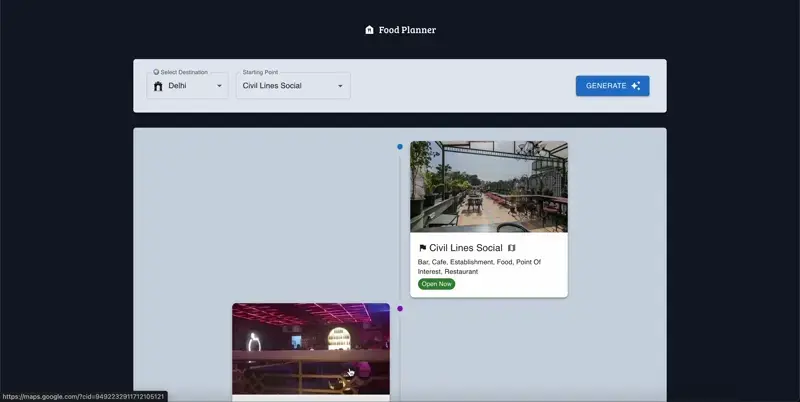Click the Civil Lines Social card title
The width and height of the screenshot is (800, 402).
(466, 248)
